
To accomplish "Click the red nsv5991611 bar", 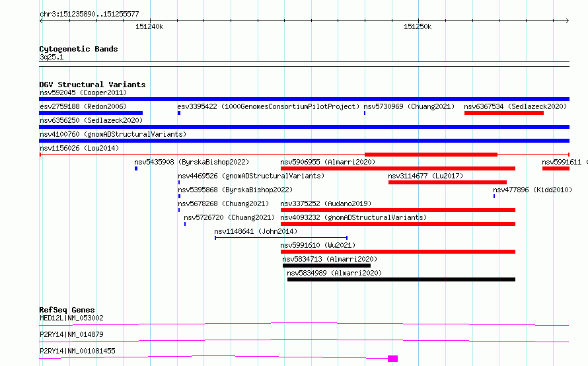I will (556, 168).
